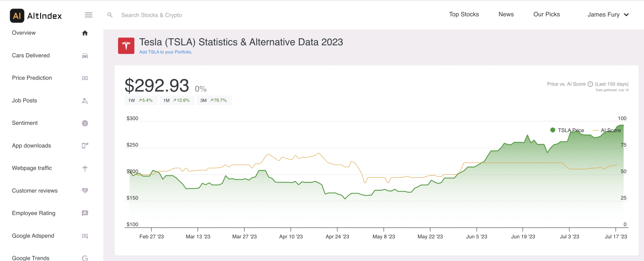Click the App downloads device icon

(x=85, y=146)
